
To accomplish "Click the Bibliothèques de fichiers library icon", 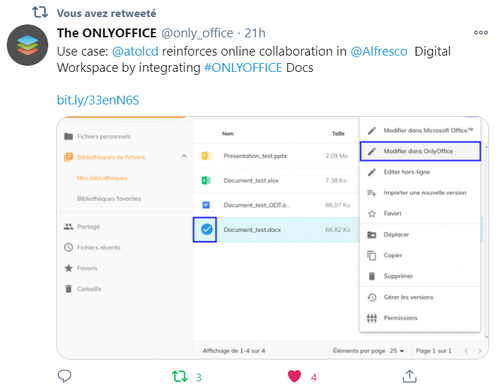I will pos(68,157).
